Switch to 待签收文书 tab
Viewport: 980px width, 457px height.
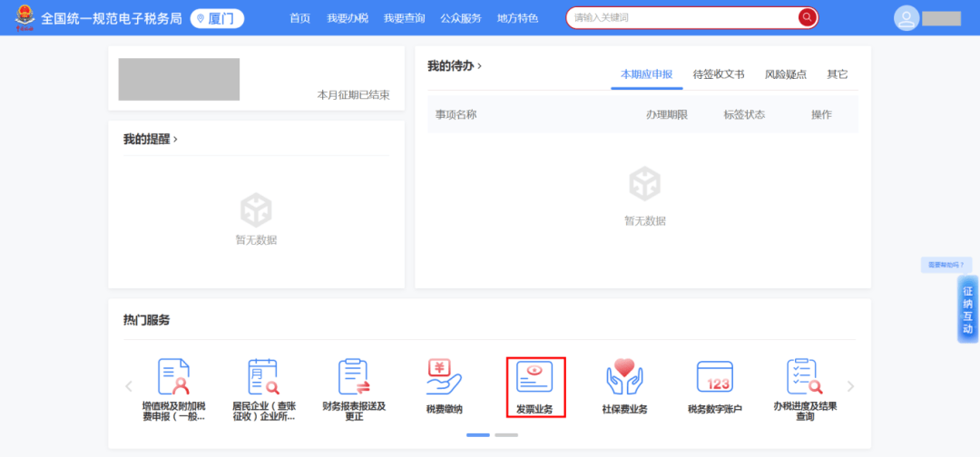(x=718, y=74)
